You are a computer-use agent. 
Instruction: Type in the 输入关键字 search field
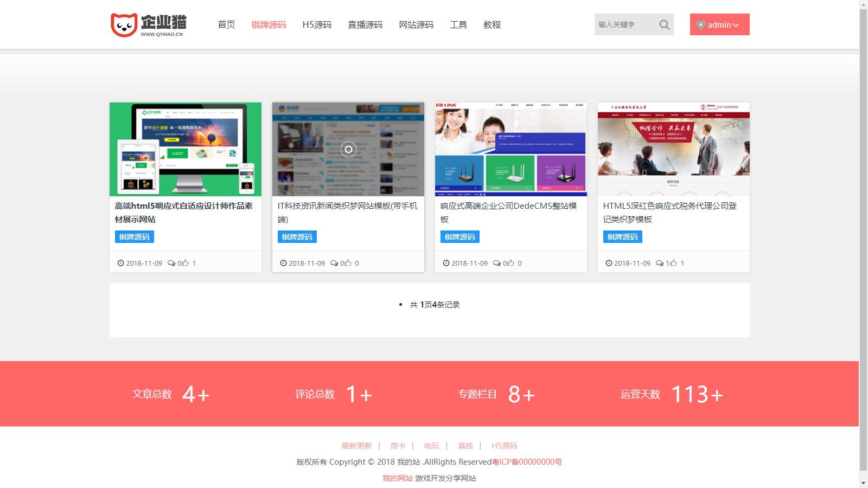[x=625, y=24]
